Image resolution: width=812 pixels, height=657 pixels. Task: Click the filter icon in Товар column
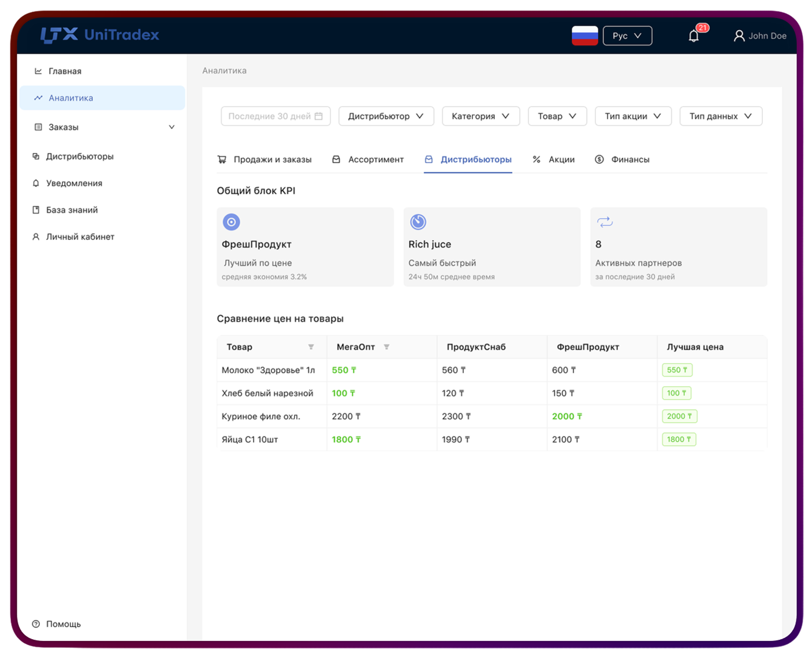(311, 347)
